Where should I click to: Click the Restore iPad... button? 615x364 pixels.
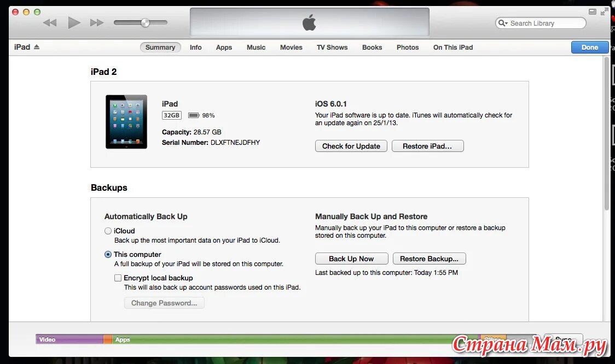tap(427, 146)
